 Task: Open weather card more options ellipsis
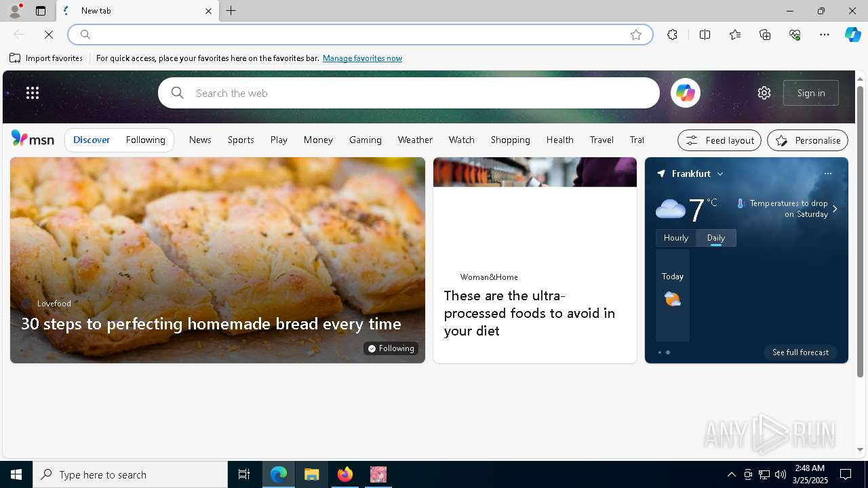point(828,174)
